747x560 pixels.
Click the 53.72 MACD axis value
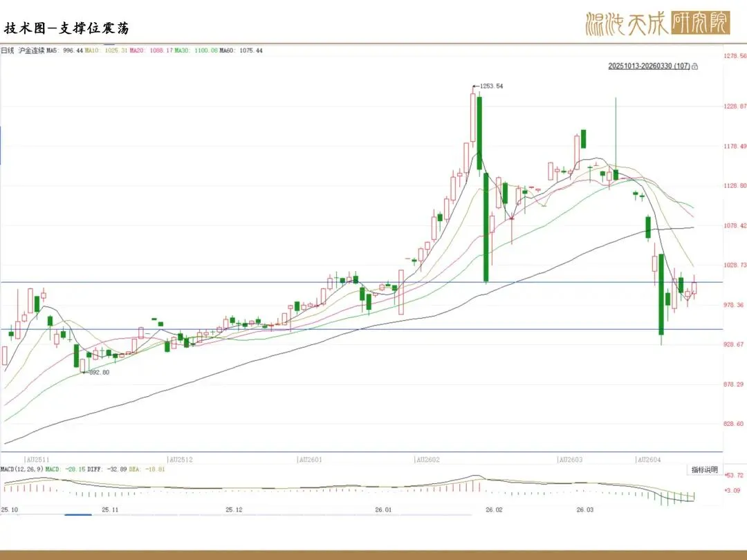[734, 475]
